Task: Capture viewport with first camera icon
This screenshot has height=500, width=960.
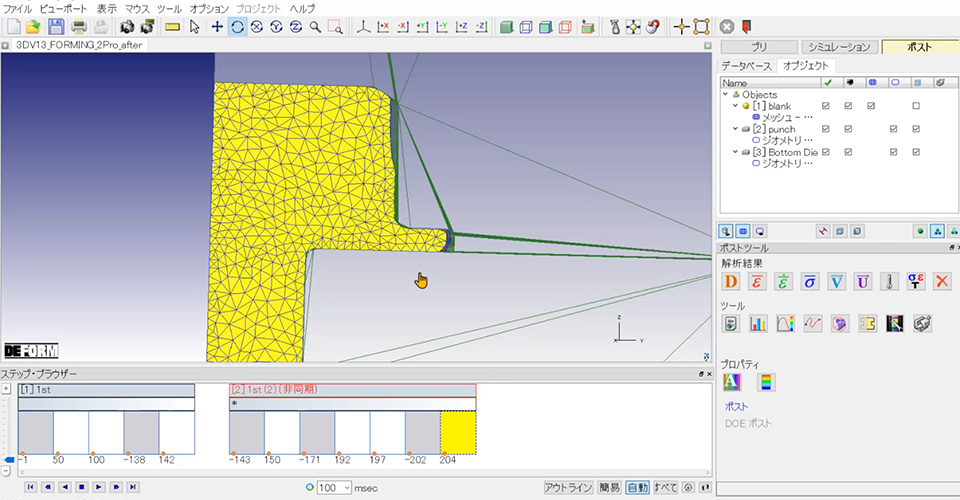Action: click(x=127, y=27)
